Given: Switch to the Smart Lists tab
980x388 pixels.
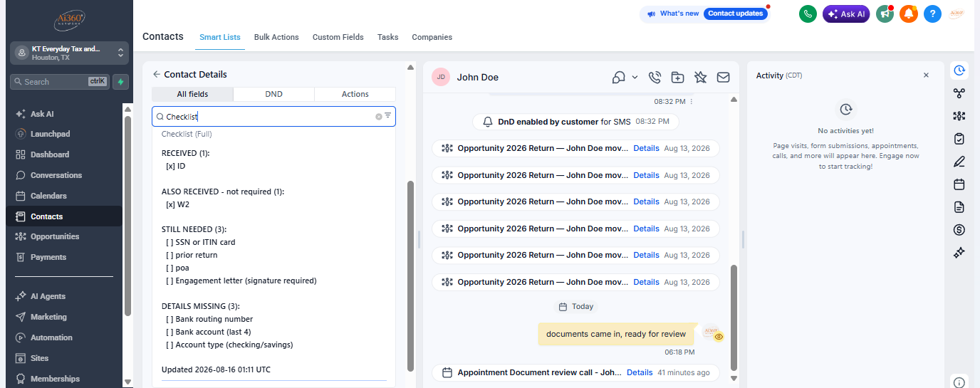Looking at the screenshot, I should click(x=220, y=37).
